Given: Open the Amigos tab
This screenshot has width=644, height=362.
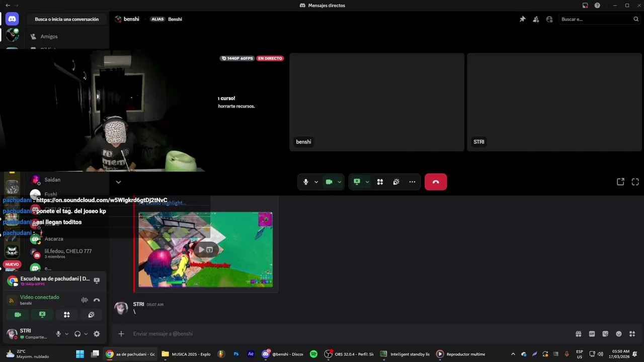Looking at the screenshot, I should [x=49, y=37].
